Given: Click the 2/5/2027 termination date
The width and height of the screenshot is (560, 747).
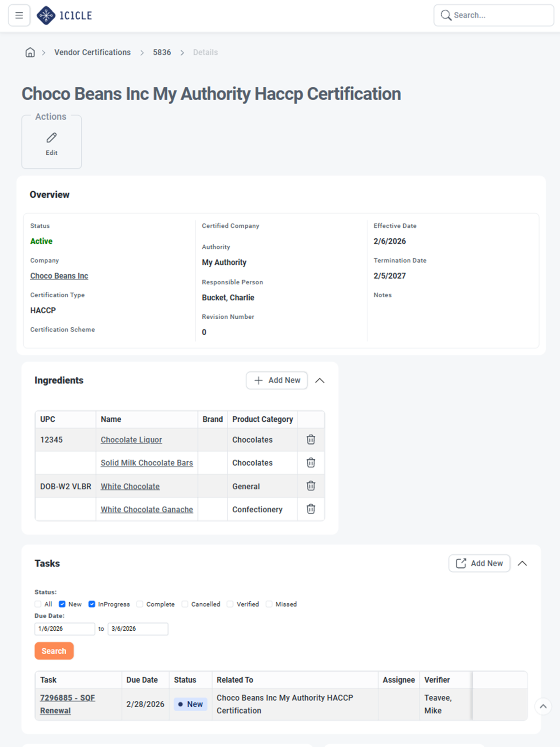Looking at the screenshot, I should [x=390, y=276].
